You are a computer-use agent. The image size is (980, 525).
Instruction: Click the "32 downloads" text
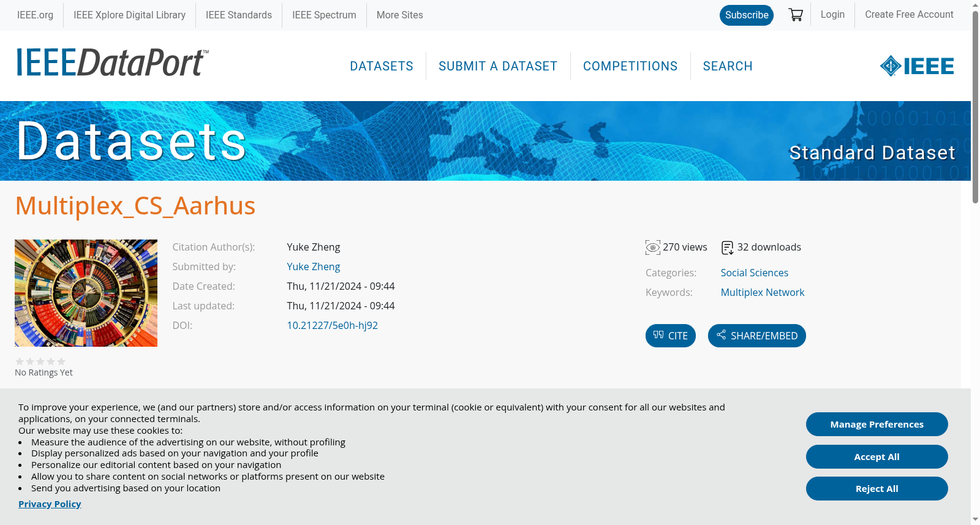pos(769,247)
